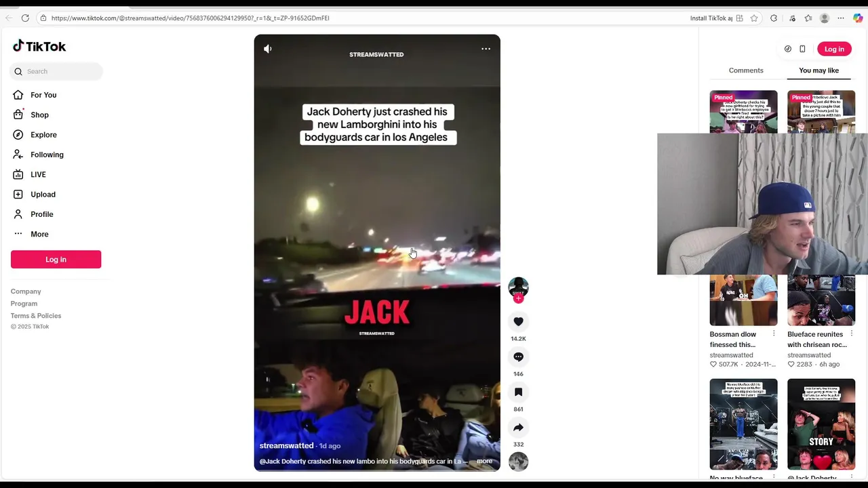
Task: Click the streamswatted author avatar
Action: pos(518,287)
